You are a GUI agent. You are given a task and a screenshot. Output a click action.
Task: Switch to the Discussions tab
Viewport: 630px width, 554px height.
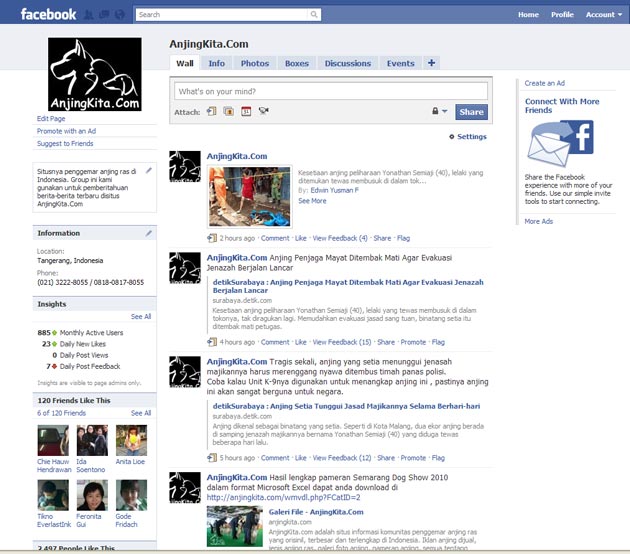348,63
